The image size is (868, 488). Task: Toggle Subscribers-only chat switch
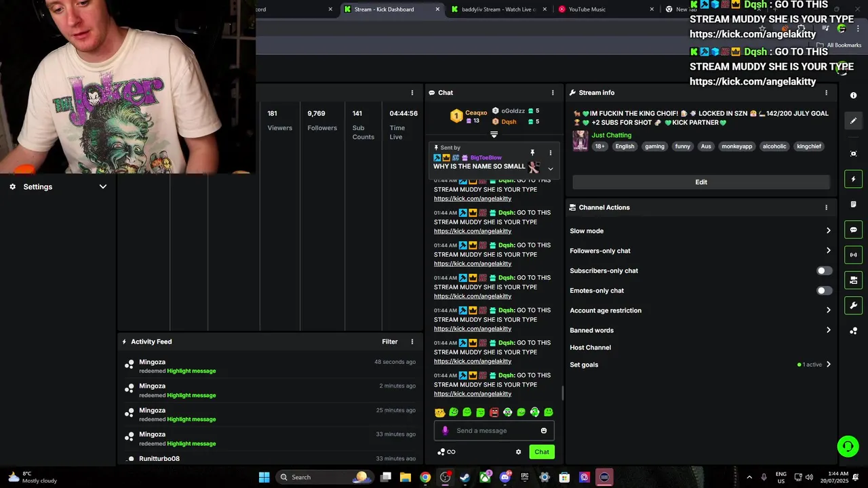824,270
